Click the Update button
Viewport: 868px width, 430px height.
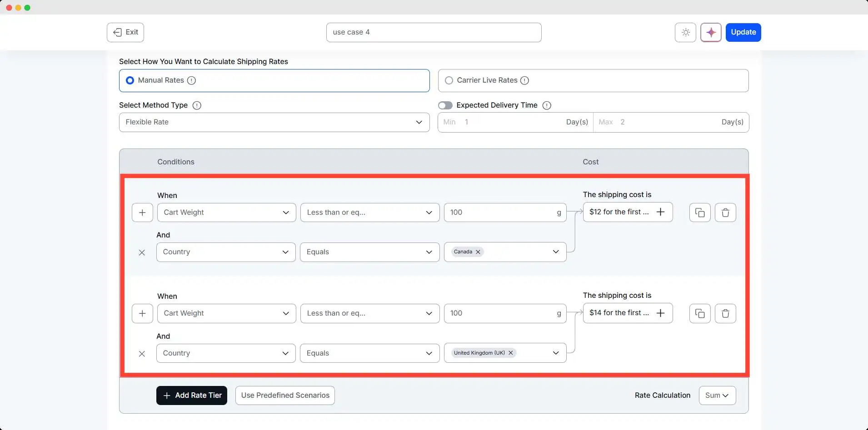[743, 32]
